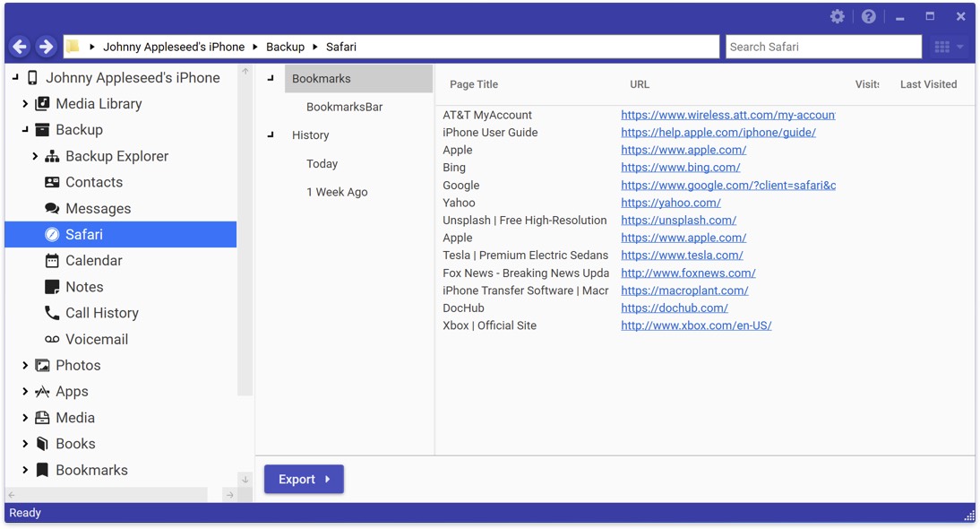Click the back navigation arrow icon
This screenshot has height=529, width=980.
[20, 47]
